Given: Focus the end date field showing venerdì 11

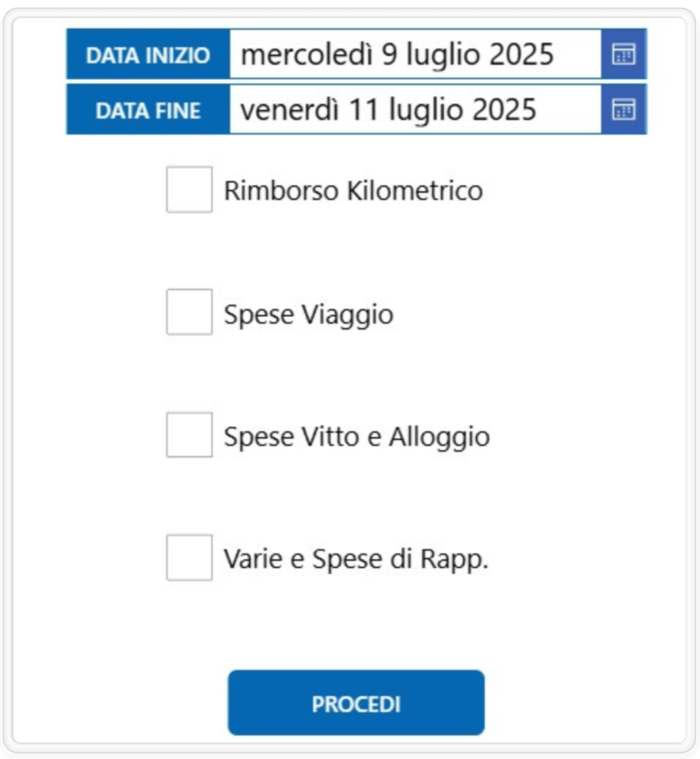Looking at the screenshot, I should (x=416, y=109).
